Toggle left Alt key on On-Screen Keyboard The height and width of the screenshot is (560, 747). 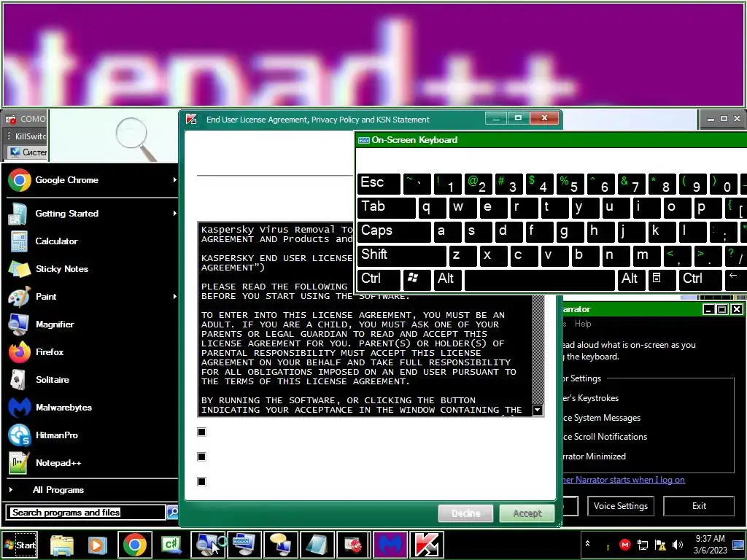tap(448, 279)
